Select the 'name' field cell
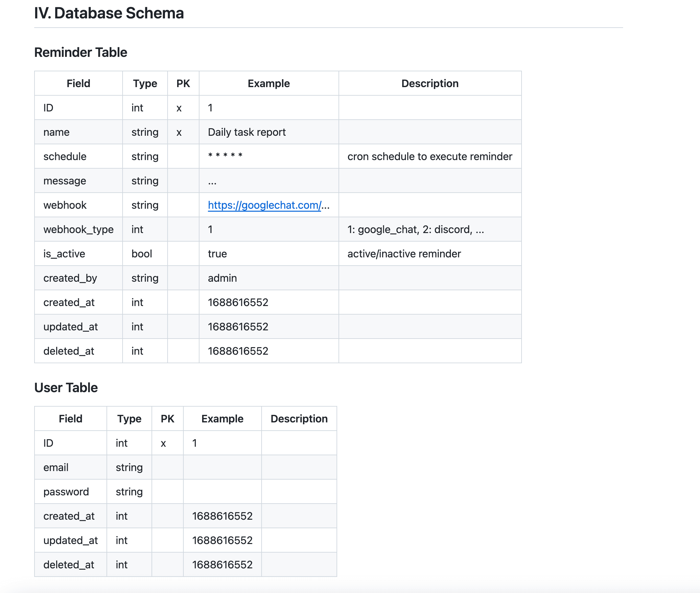 pyautogui.click(x=79, y=132)
